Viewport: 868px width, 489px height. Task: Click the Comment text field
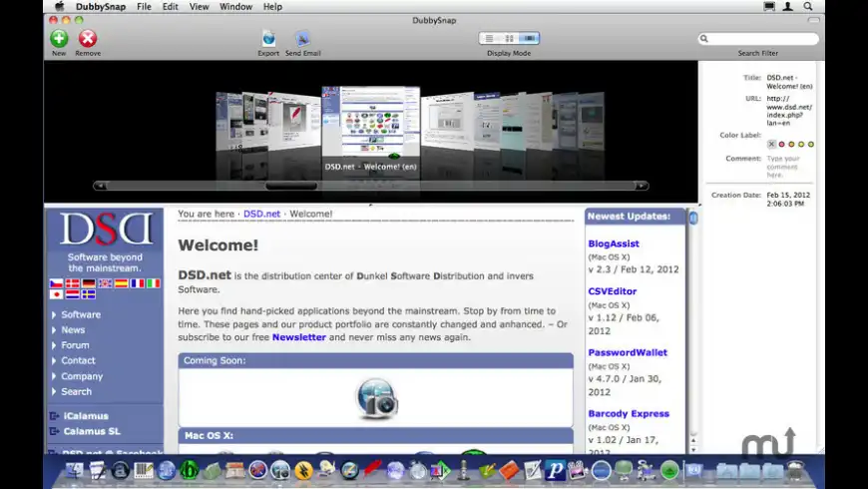pyautogui.click(x=782, y=166)
